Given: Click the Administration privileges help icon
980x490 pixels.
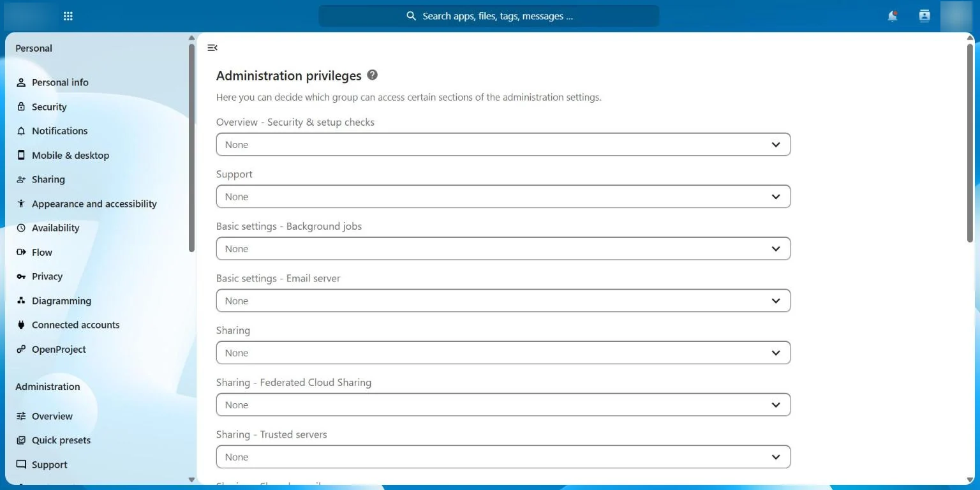Looking at the screenshot, I should pos(373,75).
